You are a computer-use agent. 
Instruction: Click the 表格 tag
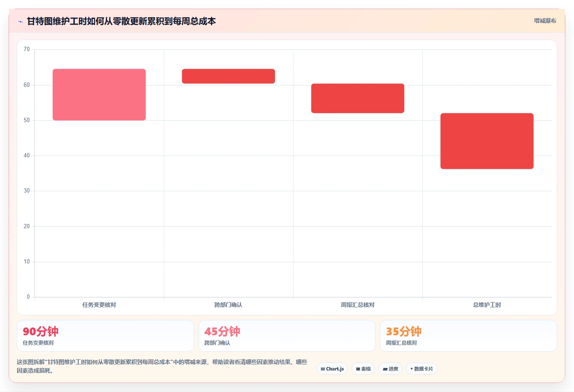(x=363, y=369)
